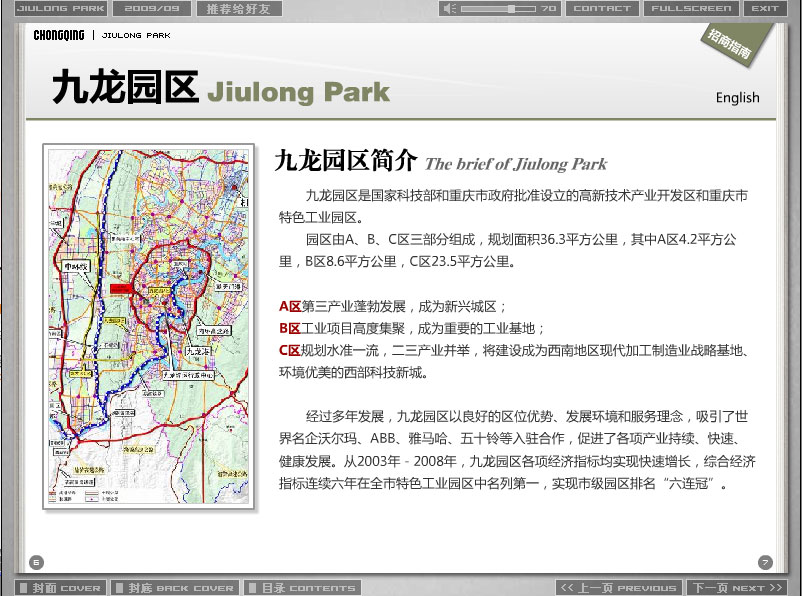Advance with 下一页 NEXT button
802x596 pixels.
(x=736, y=588)
